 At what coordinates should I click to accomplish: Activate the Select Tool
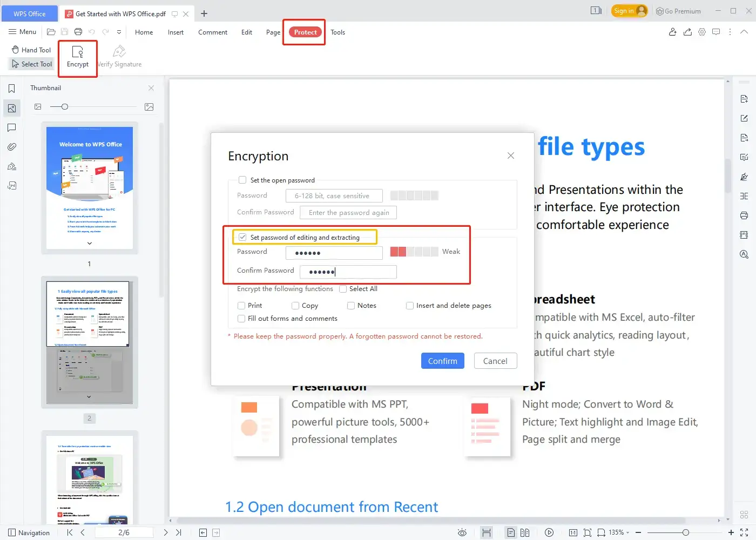click(32, 64)
